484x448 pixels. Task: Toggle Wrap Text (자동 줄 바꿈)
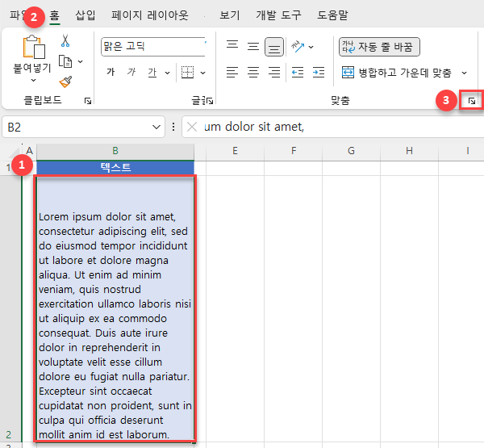tap(379, 47)
